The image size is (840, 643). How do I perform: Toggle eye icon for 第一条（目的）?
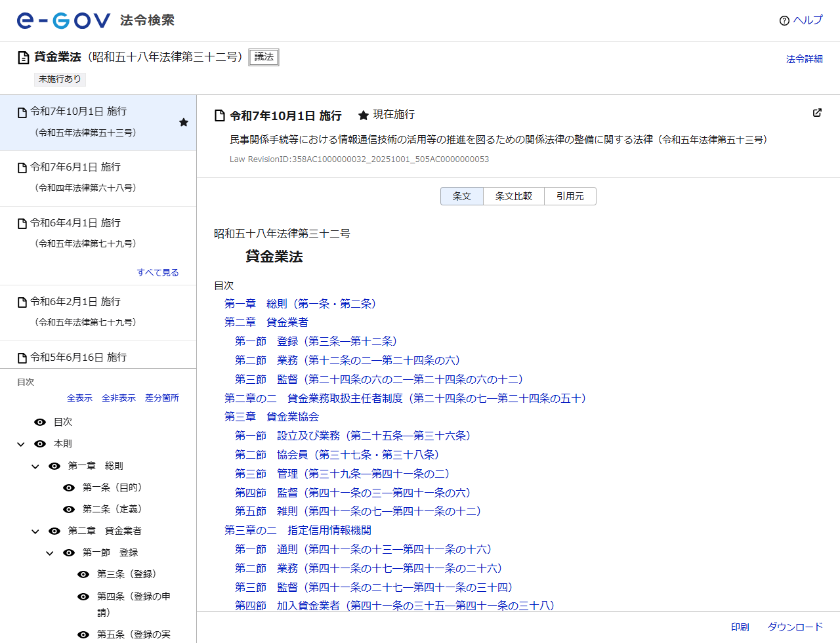click(x=69, y=488)
